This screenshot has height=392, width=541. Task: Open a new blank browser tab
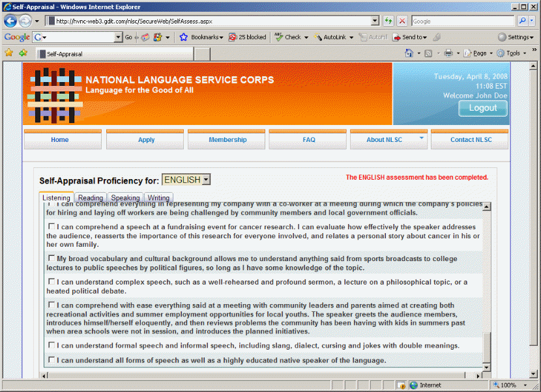coord(203,54)
